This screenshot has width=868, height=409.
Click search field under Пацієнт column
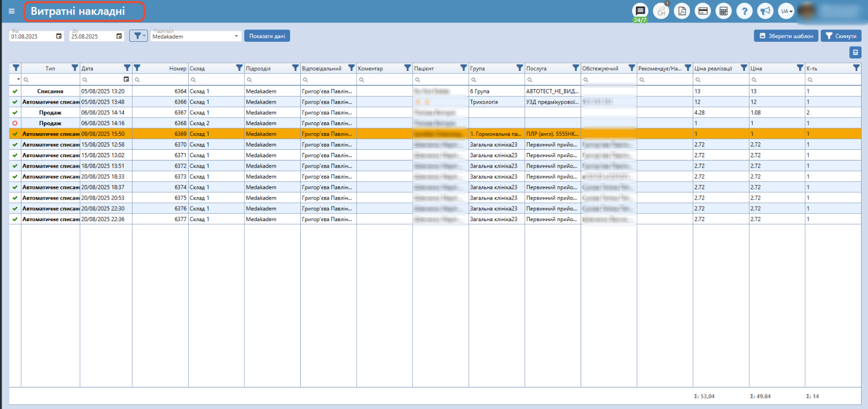[441, 79]
